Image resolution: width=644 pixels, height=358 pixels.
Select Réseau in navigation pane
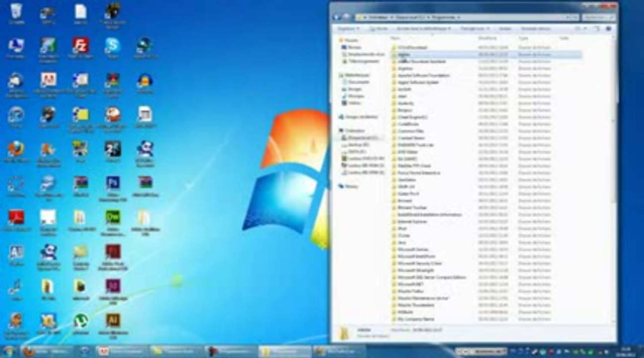coord(348,186)
